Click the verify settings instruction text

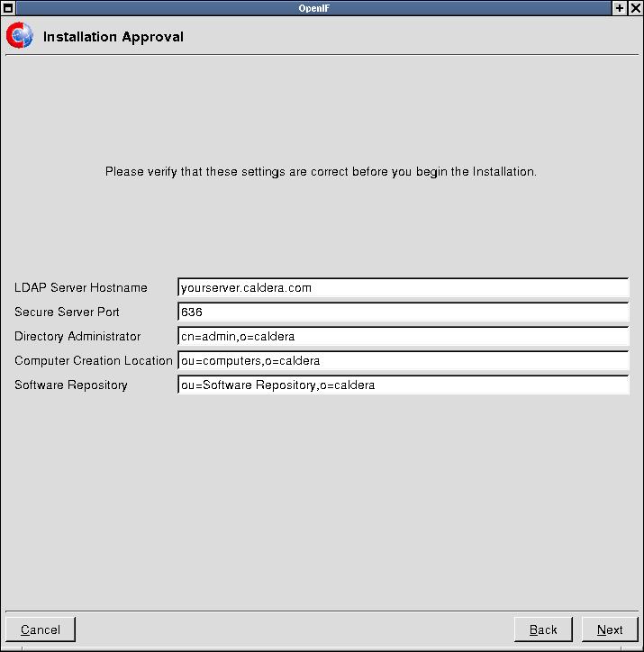pyautogui.click(x=321, y=171)
